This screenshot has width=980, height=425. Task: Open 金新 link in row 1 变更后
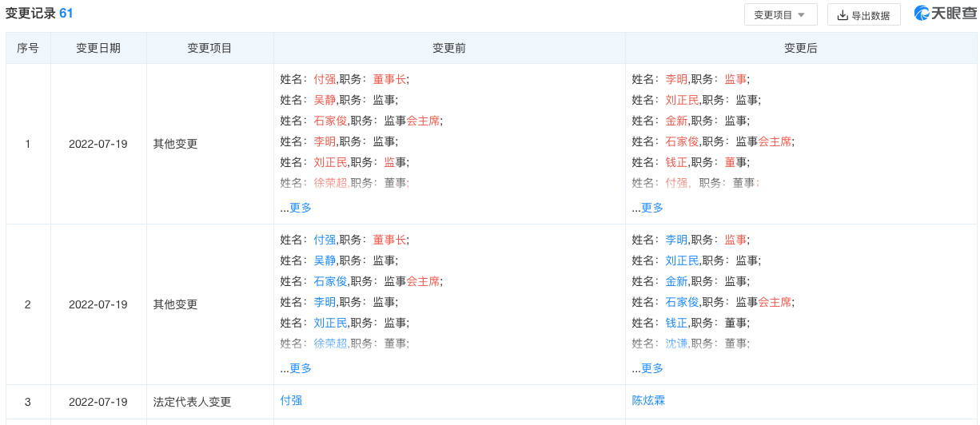coord(676,121)
